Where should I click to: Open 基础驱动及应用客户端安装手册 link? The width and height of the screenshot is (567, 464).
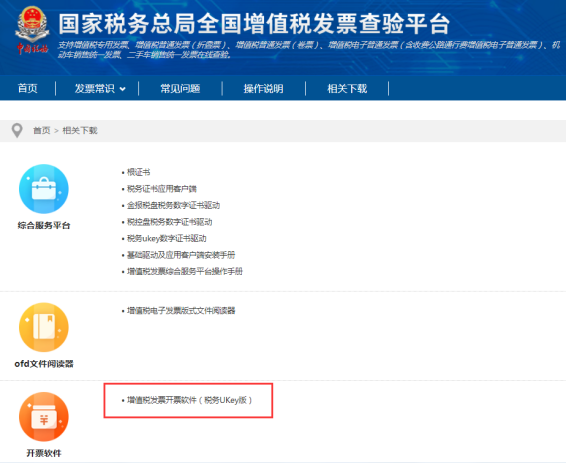181,255
